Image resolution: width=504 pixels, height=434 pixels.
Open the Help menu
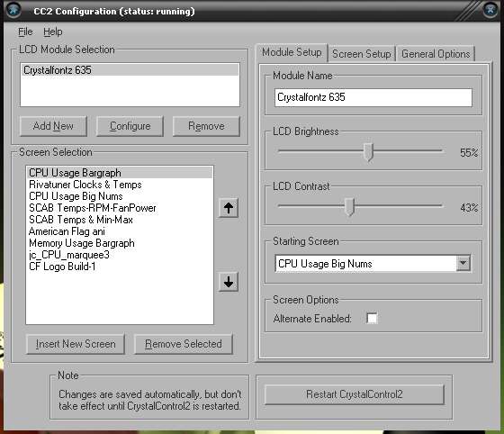53,32
